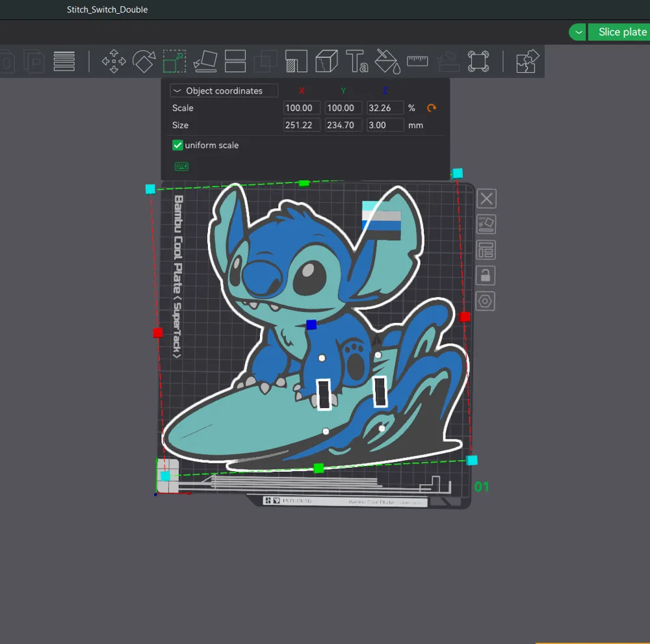Image resolution: width=650 pixels, height=644 pixels.
Task: Open plate settings via gear icon
Action: click(x=486, y=301)
